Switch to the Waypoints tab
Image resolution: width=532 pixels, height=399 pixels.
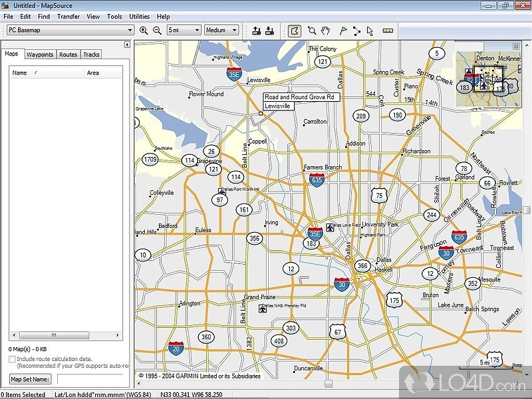[x=40, y=55]
